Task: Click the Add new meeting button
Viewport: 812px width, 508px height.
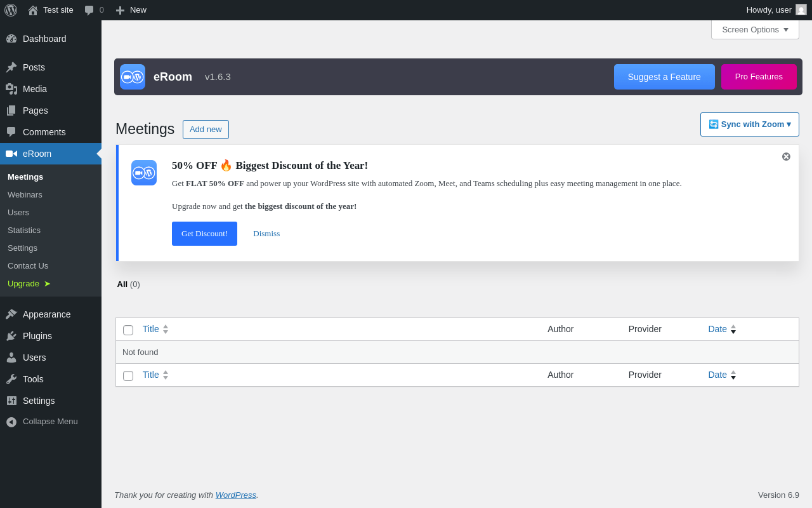Action: (206, 130)
